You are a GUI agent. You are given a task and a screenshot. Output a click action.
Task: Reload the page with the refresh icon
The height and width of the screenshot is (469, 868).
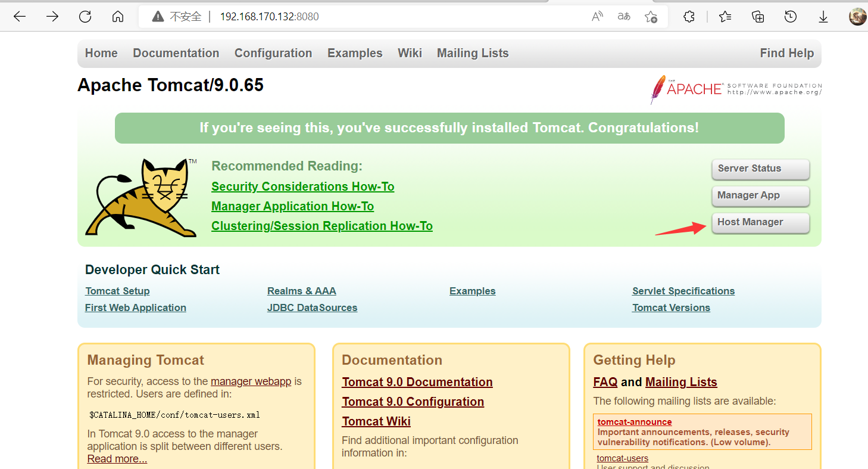click(x=85, y=17)
